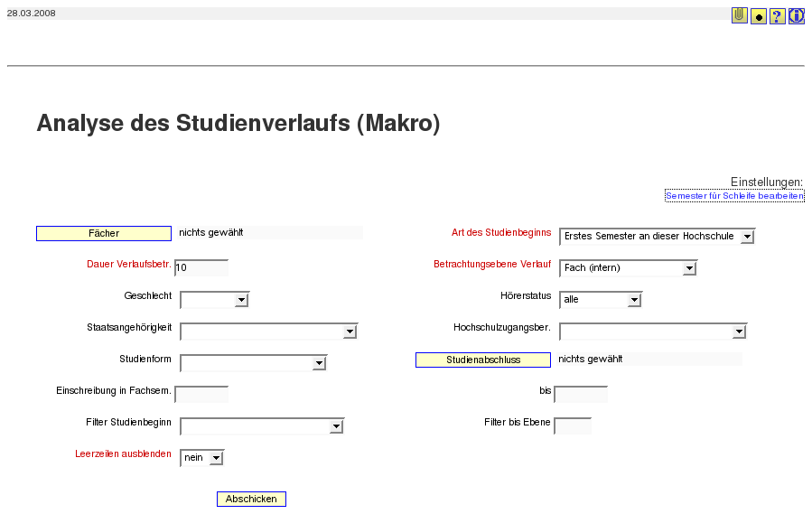Expand the Hochschulzugangsber. dropdown

point(654,332)
